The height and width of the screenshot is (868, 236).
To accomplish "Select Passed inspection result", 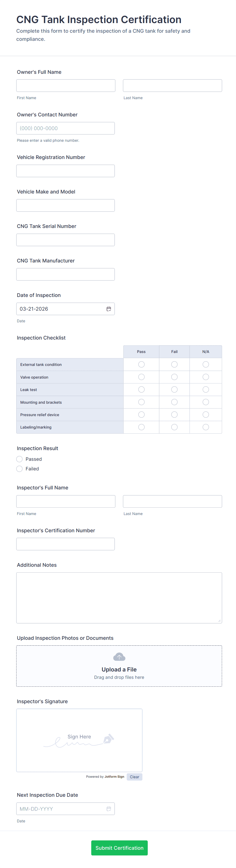I will point(20,459).
